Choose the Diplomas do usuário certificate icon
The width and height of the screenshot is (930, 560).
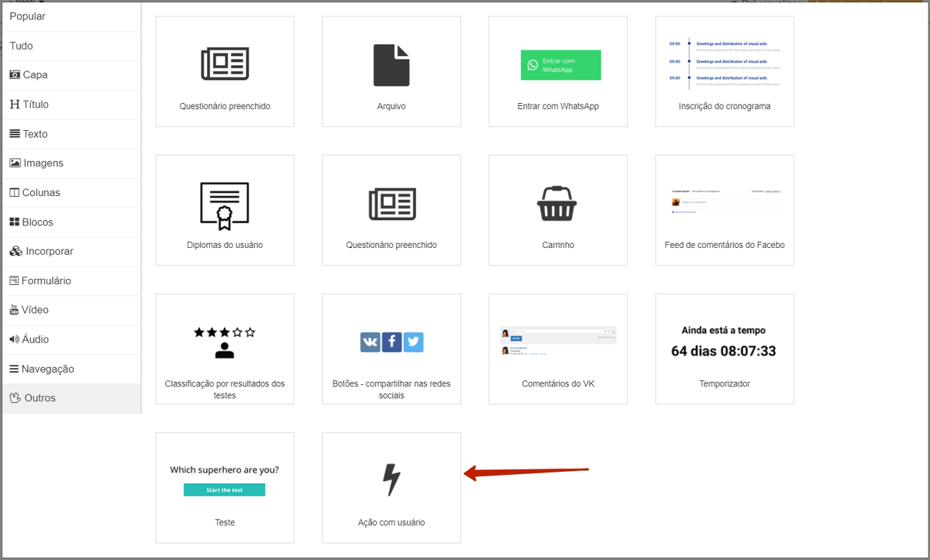coord(225,206)
